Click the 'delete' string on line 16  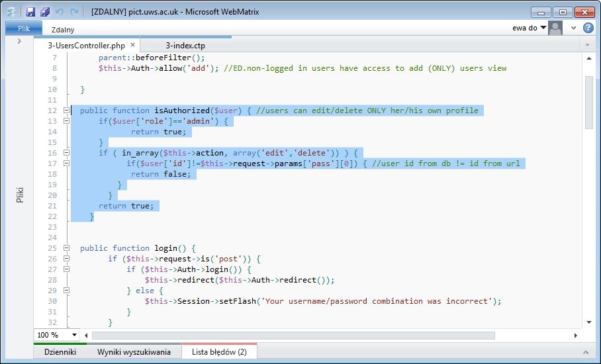(x=312, y=153)
